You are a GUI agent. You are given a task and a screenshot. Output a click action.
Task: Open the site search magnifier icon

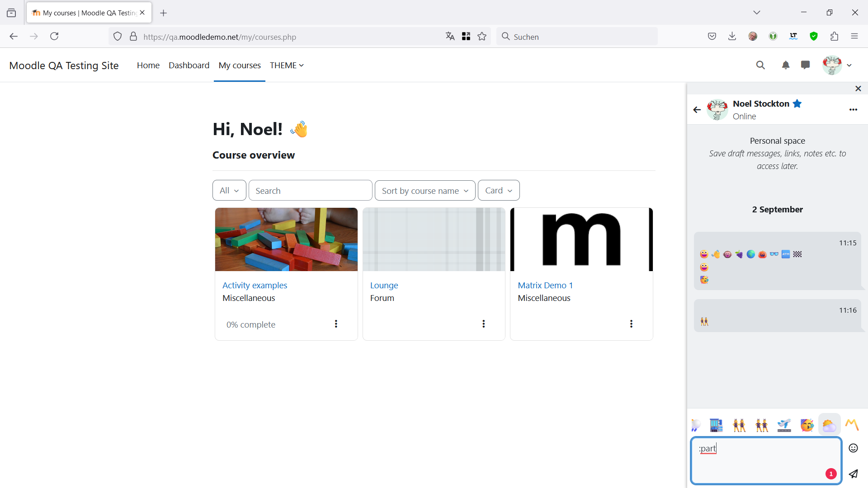click(x=760, y=65)
